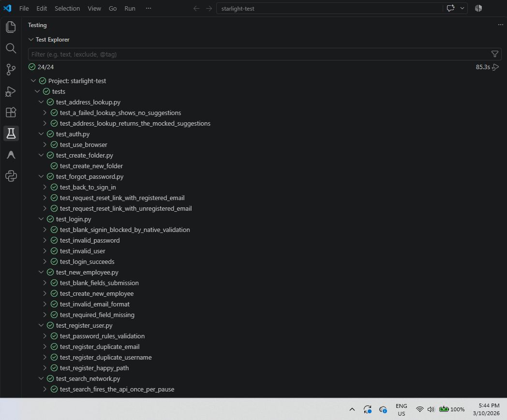The height and width of the screenshot is (420, 507).
Task: Click the filter funnel icon in test filter box
Action: pyautogui.click(x=495, y=54)
